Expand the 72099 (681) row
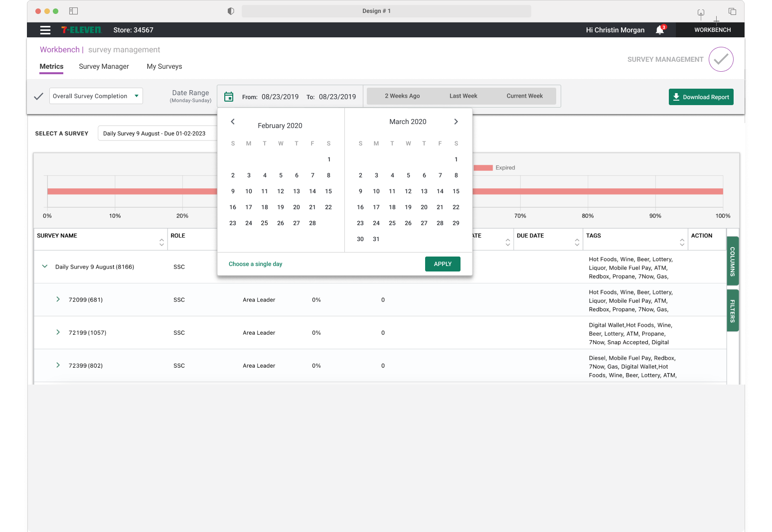The width and height of the screenshot is (772, 532). click(58, 299)
